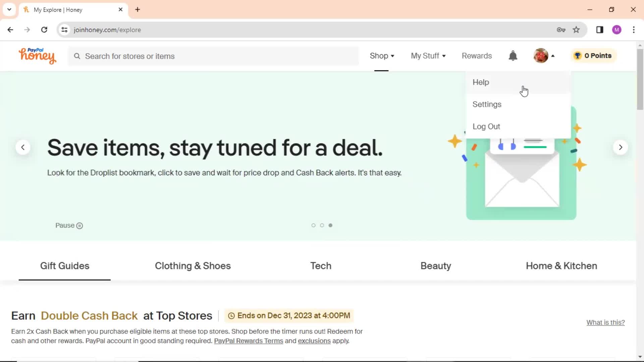Advance to the next carousel slide
The width and height of the screenshot is (644, 362).
[x=621, y=147]
